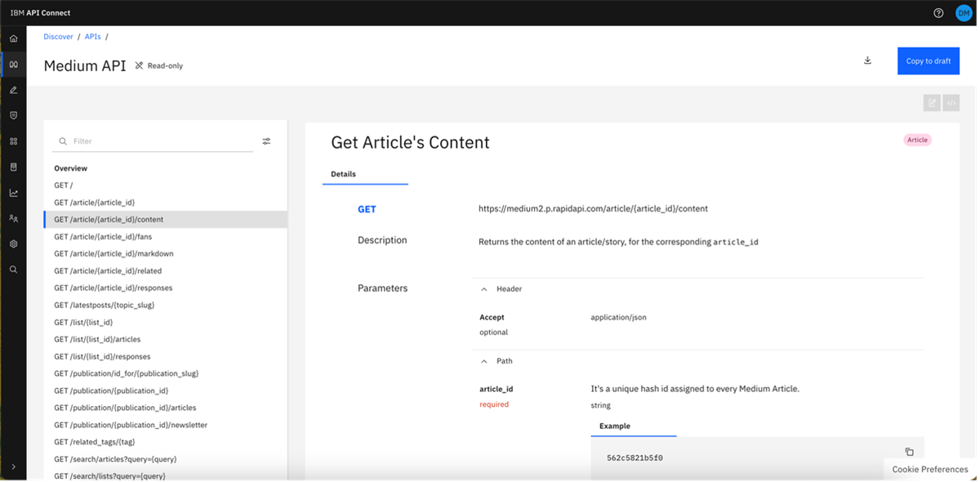
Task: Click the article_id path parameter name
Action: tap(497, 389)
